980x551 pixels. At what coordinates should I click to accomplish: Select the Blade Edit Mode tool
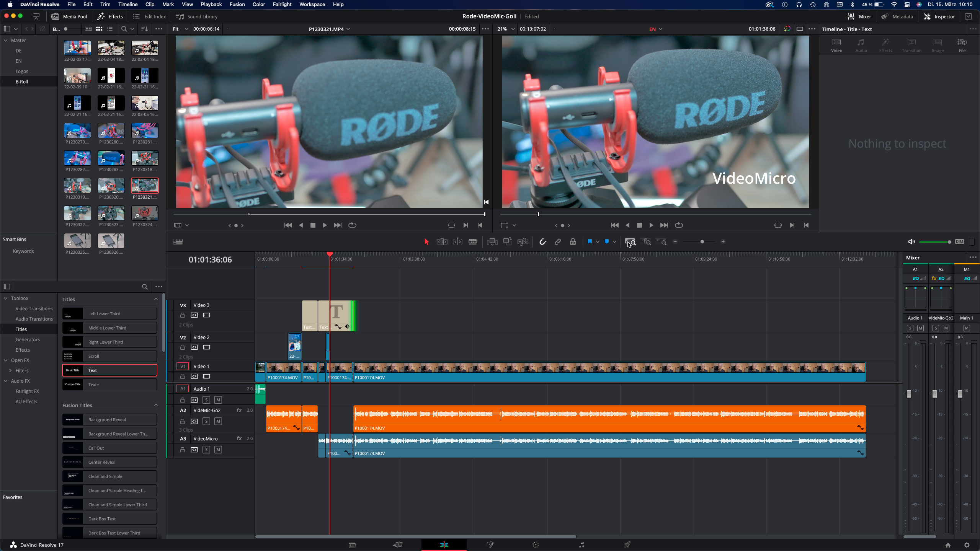pos(473,241)
